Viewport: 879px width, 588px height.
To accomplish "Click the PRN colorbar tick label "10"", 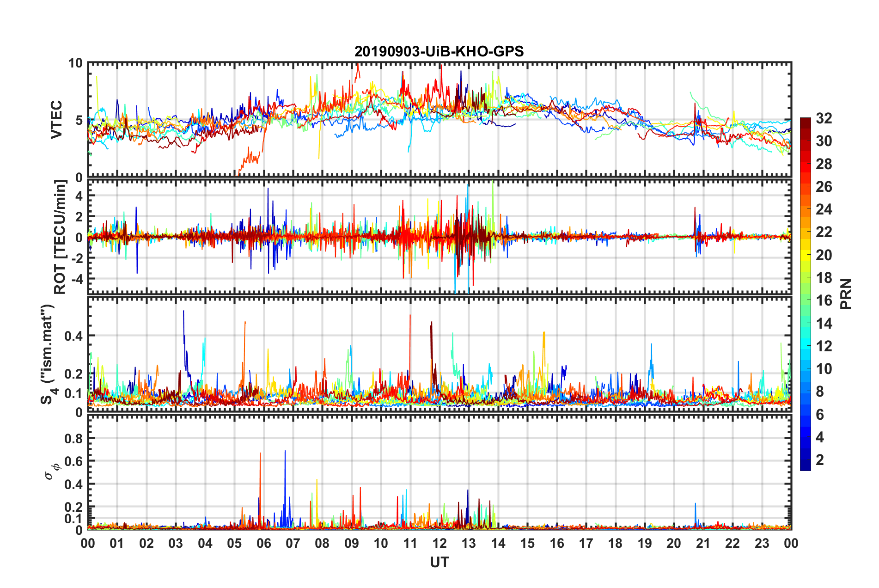I will pos(824,369).
